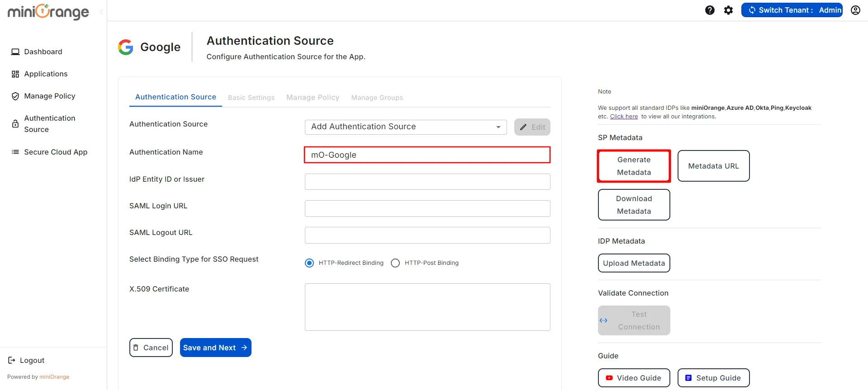Click the Test Connection button
Image resolution: width=868 pixels, height=390 pixels.
pyautogui.click(x=634, y=320)
